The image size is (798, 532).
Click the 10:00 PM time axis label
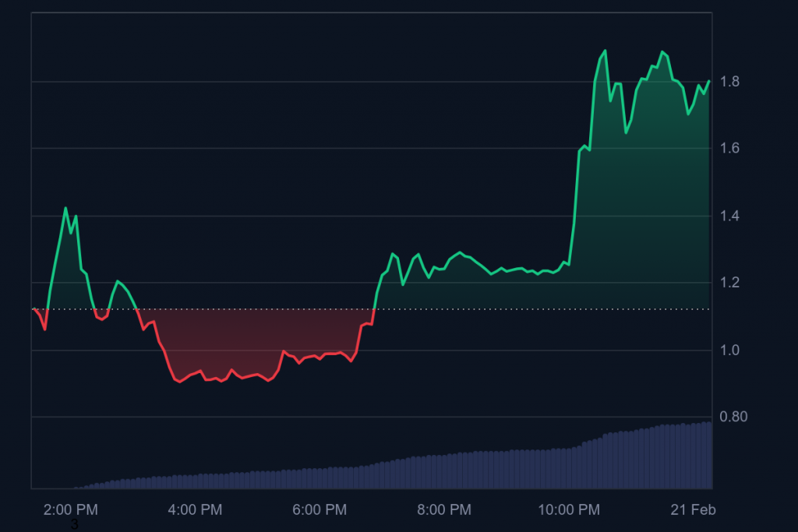tap(569, 509)
